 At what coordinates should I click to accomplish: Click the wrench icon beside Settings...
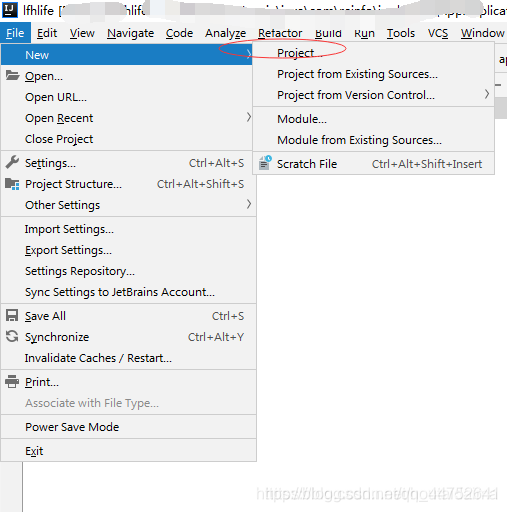point(12,163)
